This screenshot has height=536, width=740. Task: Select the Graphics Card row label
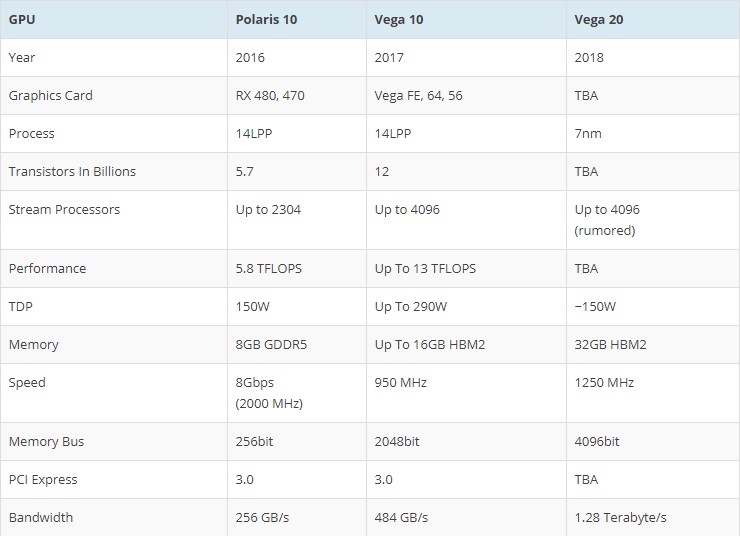pos(50,96)
